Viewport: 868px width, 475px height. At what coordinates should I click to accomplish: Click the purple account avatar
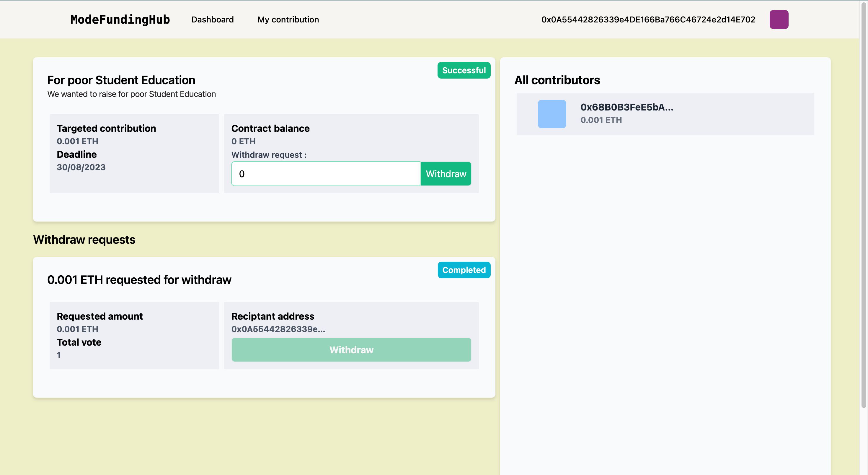coord(779,19)
